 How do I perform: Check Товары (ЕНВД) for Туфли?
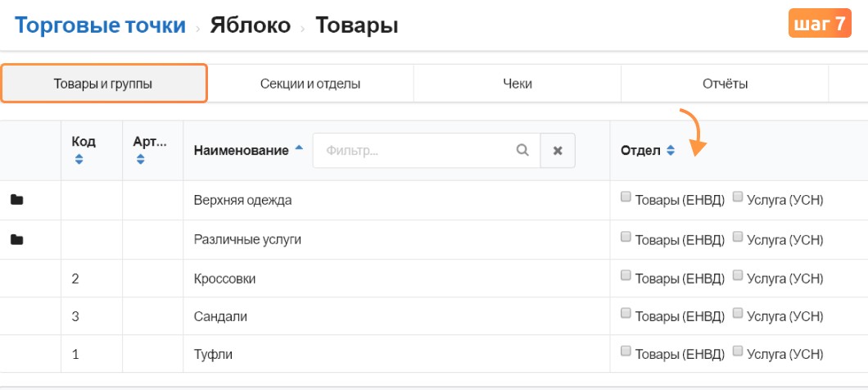[x=626, y=351]
